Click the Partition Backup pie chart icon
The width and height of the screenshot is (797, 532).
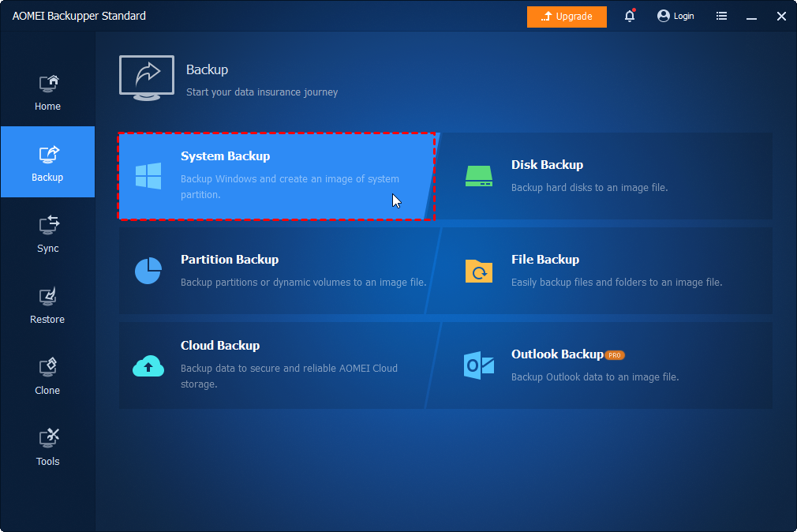(x=148, y=271)
